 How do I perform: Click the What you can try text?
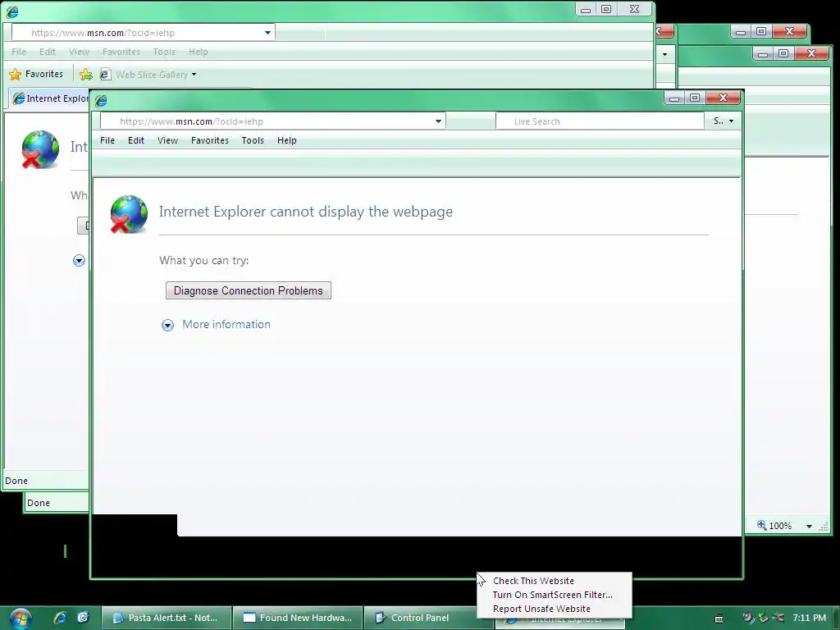click(203, 260)
